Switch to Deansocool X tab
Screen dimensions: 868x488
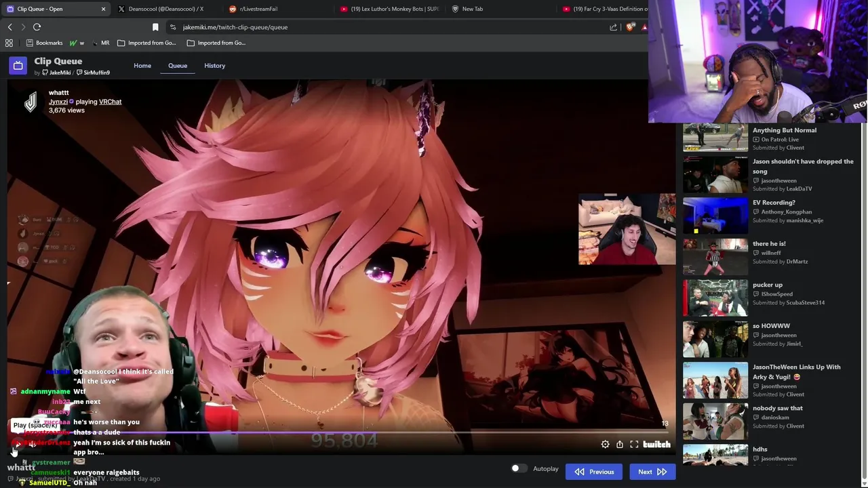[166, 9]
